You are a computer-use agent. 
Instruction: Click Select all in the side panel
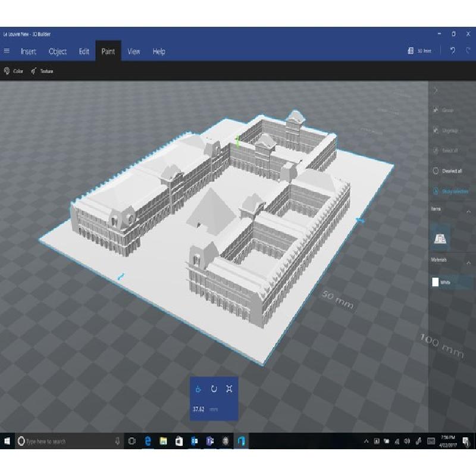[445, 151]
